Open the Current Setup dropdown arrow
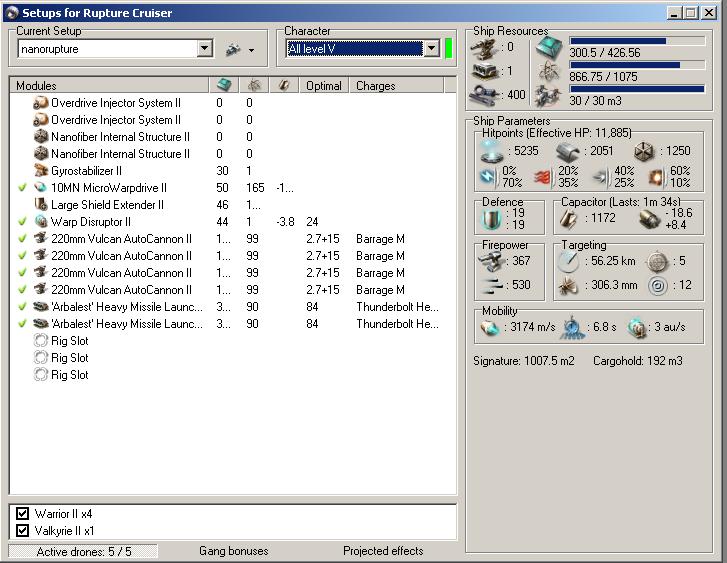This screenshot has width=727, height=563. point(204,48)
